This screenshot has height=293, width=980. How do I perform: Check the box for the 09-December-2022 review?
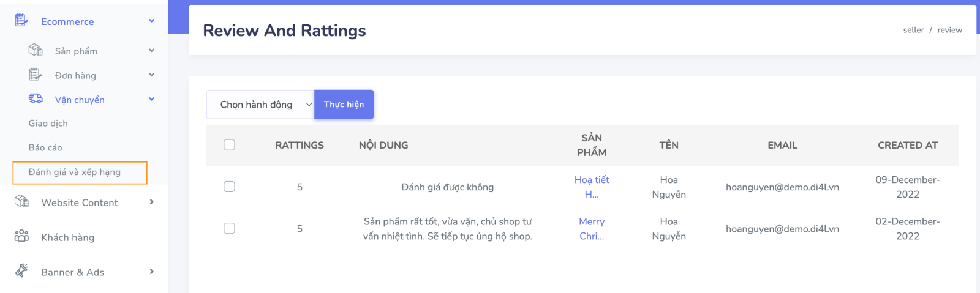[x=229, y=187]
